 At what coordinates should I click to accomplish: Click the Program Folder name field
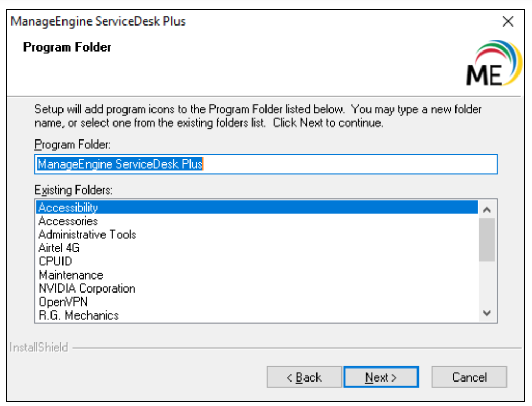tap(265, 164)
